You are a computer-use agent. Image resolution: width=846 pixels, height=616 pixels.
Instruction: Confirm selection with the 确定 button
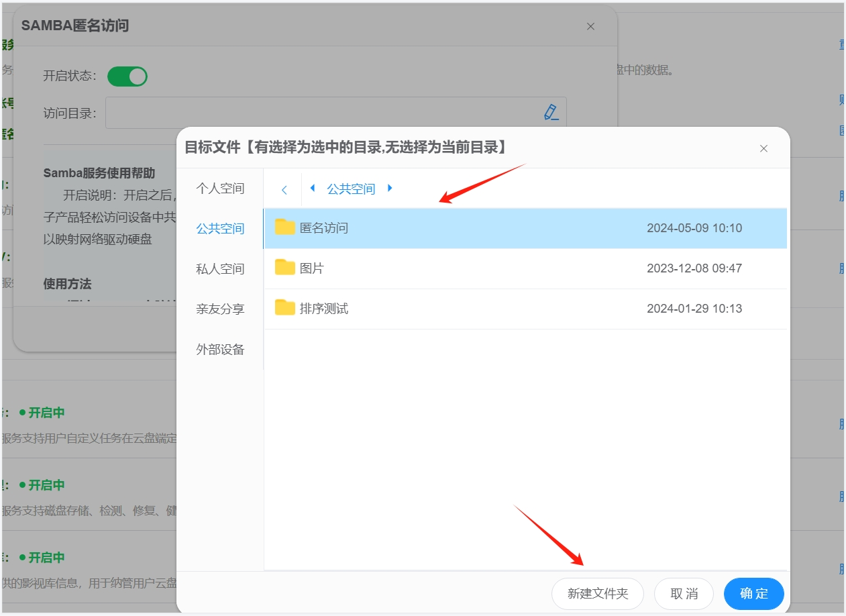(754, 594)
